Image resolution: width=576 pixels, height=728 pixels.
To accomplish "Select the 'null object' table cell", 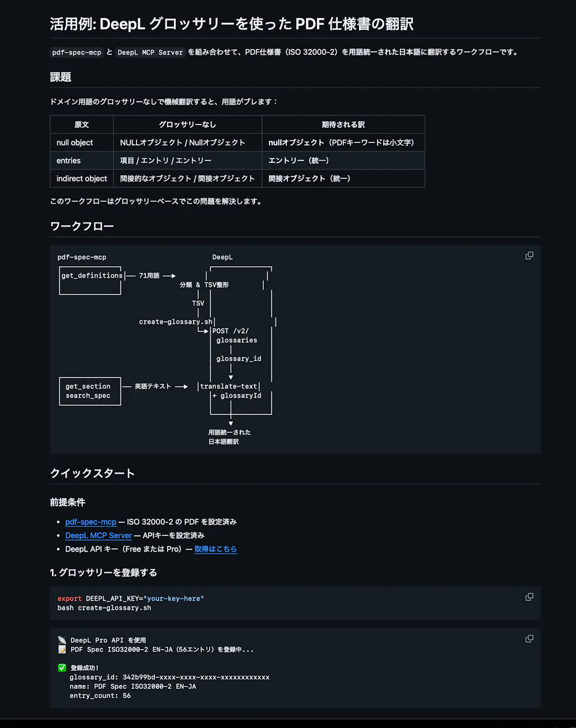I will point(75,143).
